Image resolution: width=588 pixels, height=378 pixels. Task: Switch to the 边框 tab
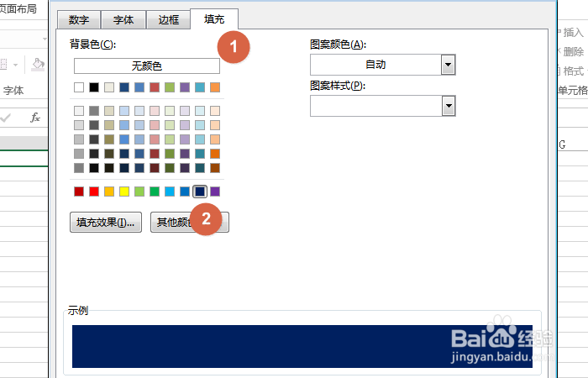coord(168,19)
